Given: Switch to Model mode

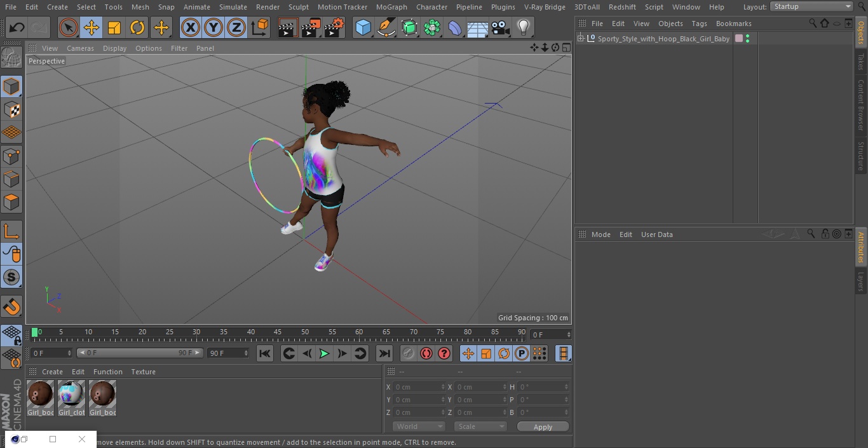Looking at the screenshot, I should pos(12,86).
